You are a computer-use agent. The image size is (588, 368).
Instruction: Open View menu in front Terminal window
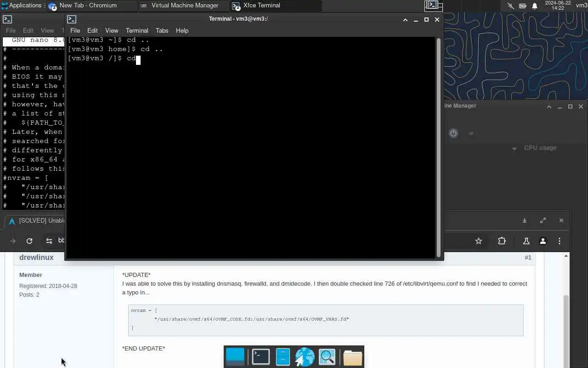tap(112, 30)
